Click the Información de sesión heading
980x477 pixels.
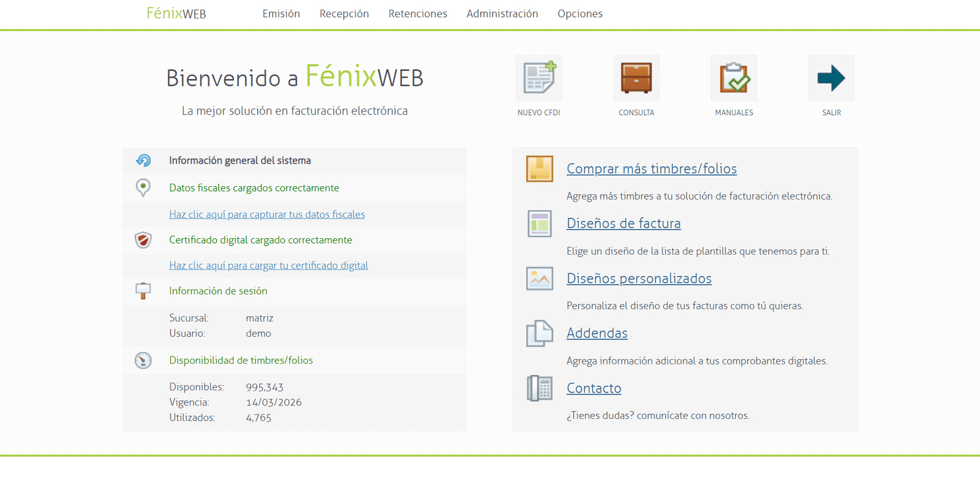click(x=218, y=291)
